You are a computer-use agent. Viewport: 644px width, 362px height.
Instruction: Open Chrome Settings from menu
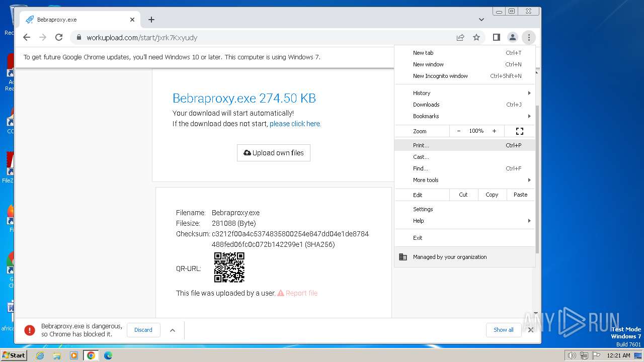465,209
